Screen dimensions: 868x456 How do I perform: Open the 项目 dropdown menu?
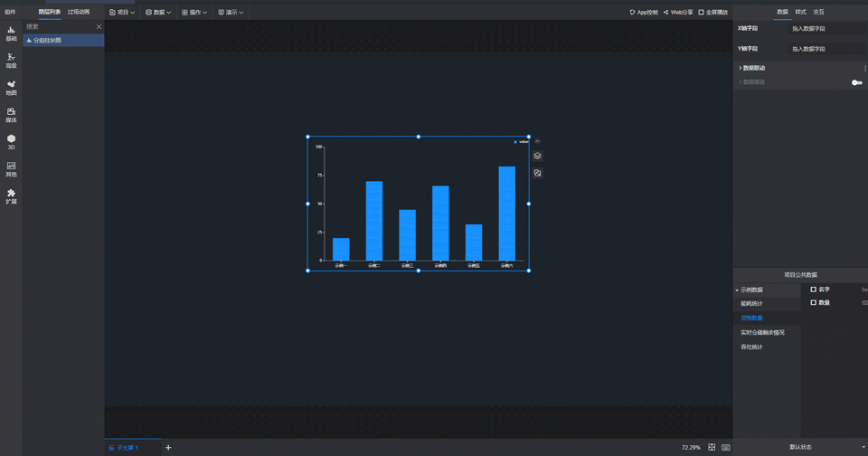122,12
